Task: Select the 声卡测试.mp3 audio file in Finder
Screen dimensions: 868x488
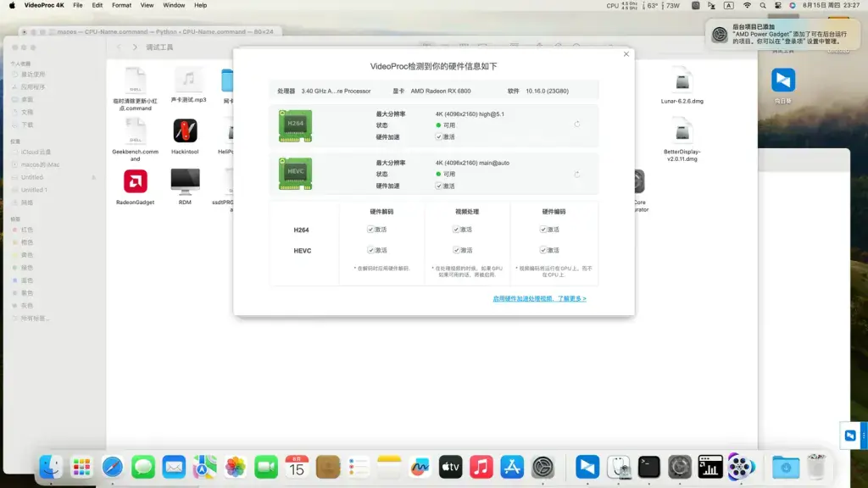Action: coord(189,80)
